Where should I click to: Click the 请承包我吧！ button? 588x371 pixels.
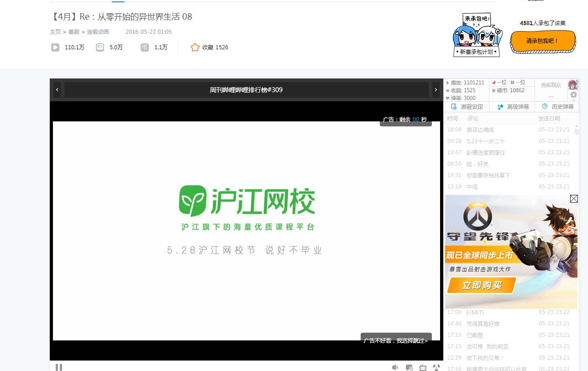pos(542,41)
